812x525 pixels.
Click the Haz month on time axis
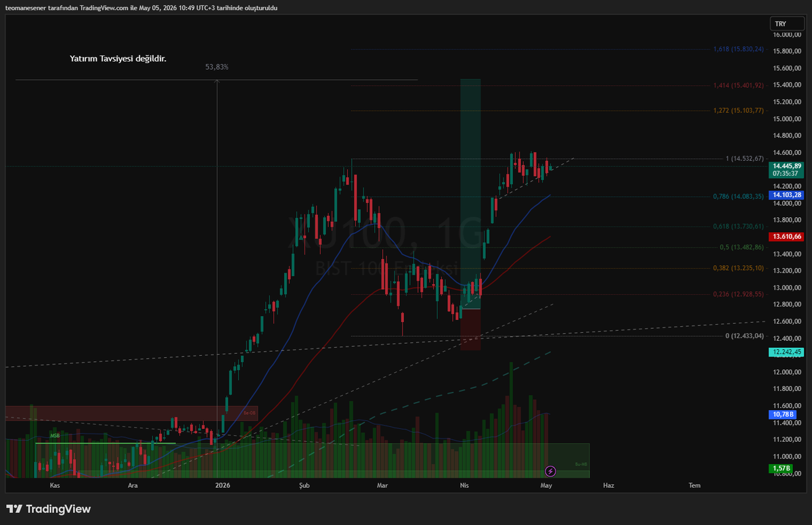(x=608, y=486)
